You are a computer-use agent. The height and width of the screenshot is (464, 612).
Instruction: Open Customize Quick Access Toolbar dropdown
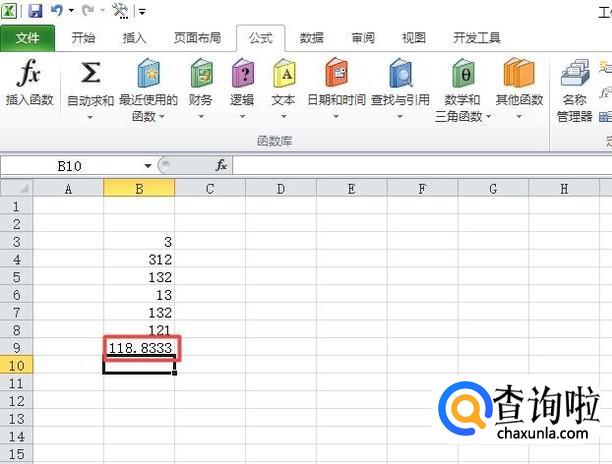click(142, 12)
